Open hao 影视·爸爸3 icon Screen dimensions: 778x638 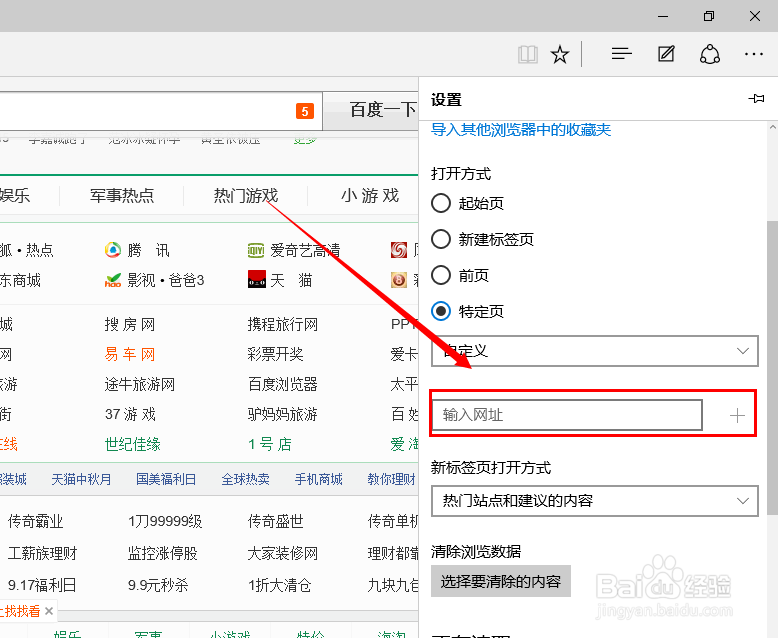(113, 280)
